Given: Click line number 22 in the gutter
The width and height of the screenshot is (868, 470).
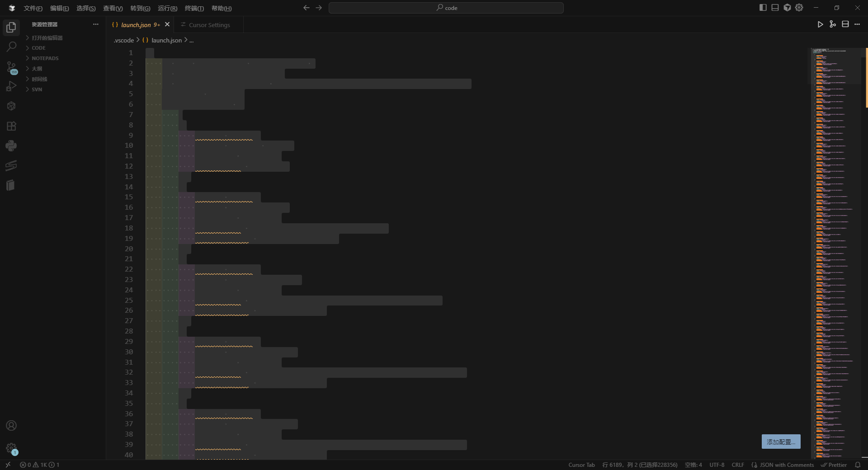Looking at the screenshot, I should click(x=129, y=269).
